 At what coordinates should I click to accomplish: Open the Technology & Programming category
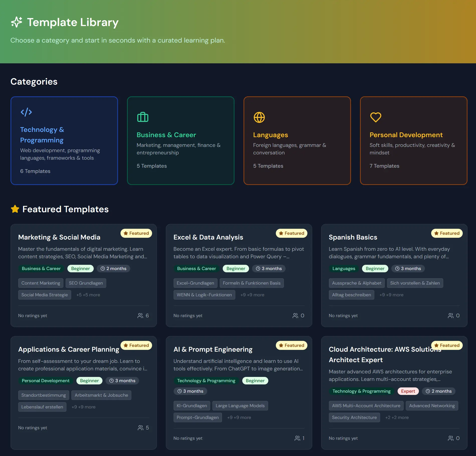tap(64, 141)
